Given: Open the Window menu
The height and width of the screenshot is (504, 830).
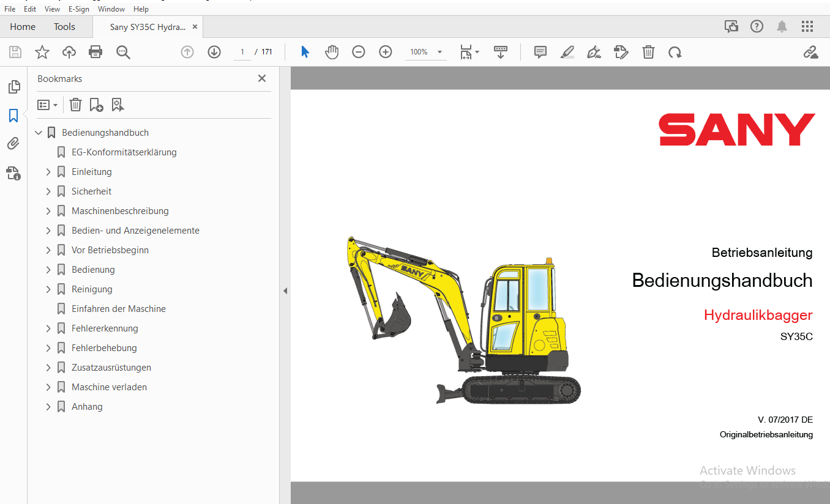Looking at the screenshot, I should coord(111,9).
